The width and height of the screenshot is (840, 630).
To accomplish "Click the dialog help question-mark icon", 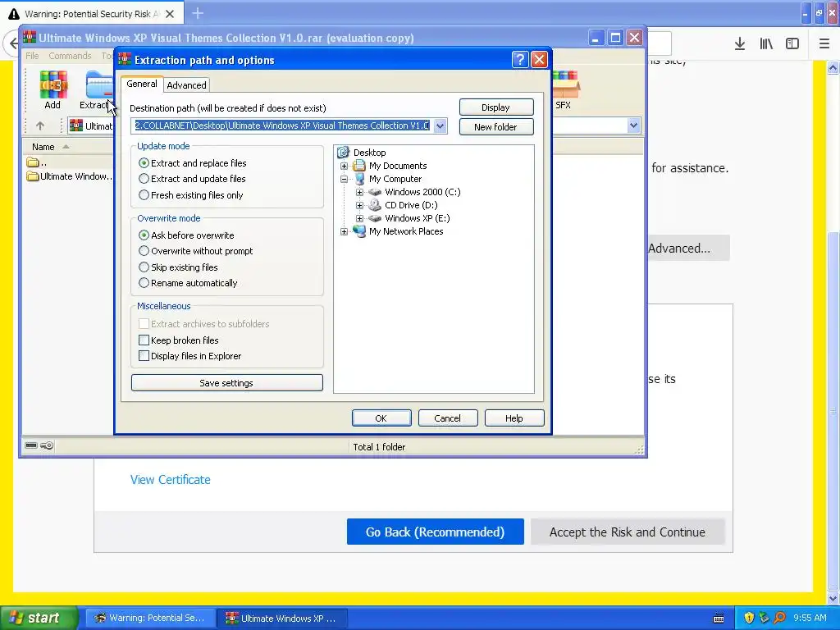I will [x=520, y=59].
